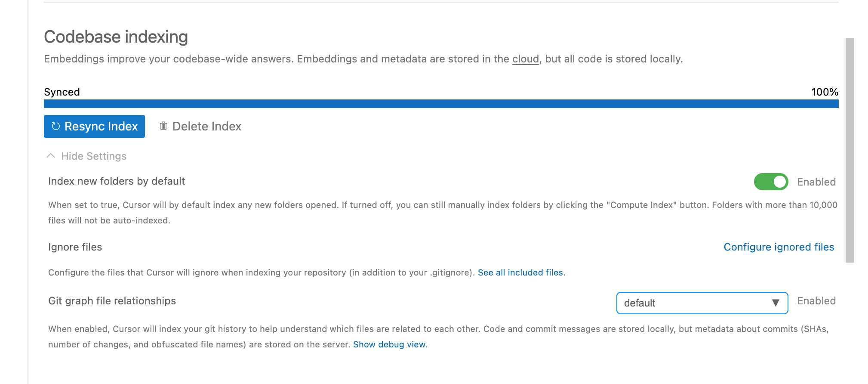868x384 pixels.
Task: Open the Show debug view link
Action: (390, 344)
